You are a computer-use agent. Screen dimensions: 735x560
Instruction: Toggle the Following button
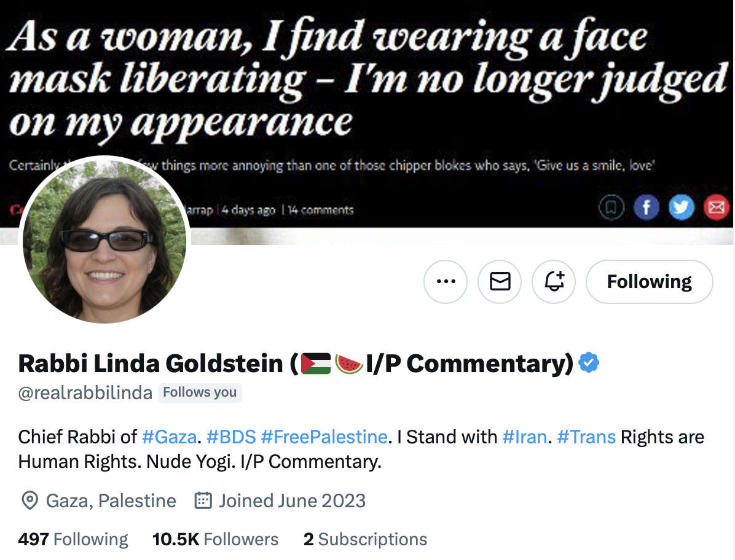pyautogui.click(x=649, y=282)
